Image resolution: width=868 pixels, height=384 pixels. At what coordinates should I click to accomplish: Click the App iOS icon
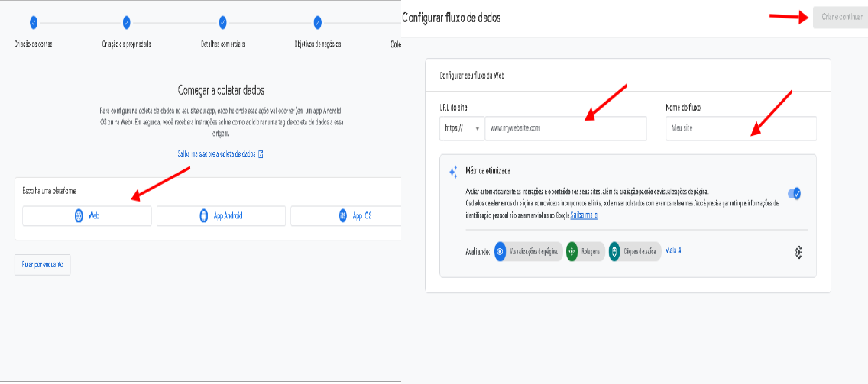343,216
